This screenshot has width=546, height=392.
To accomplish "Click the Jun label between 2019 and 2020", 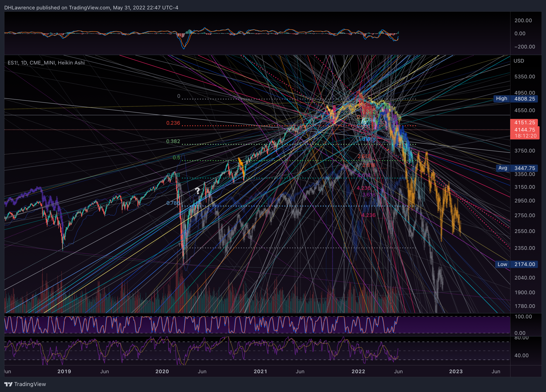I will tap(104, 371).
